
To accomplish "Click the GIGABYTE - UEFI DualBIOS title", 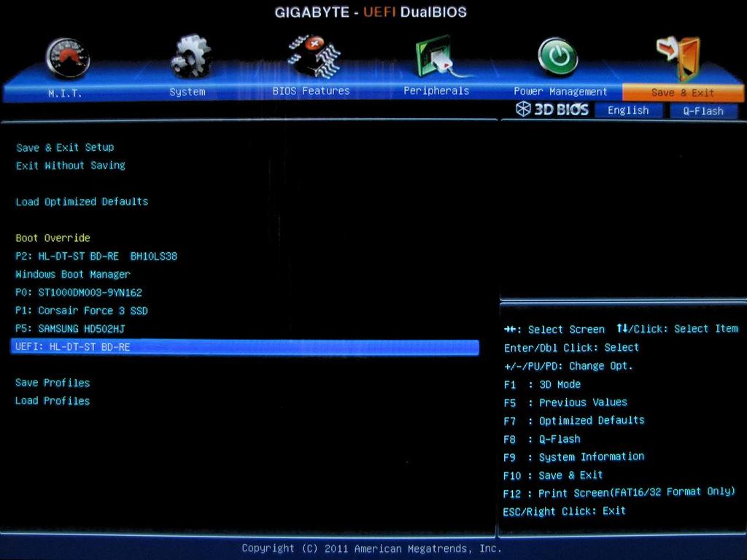I will (371, 12).
